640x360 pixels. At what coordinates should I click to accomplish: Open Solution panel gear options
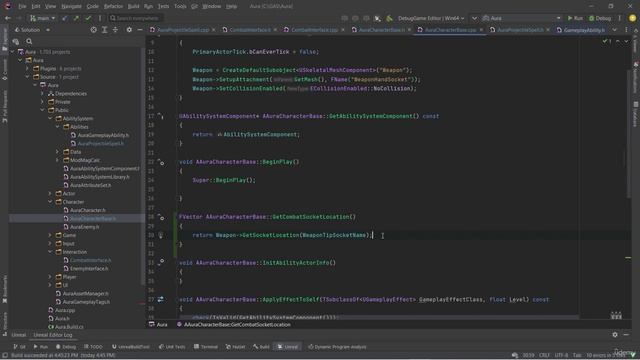point(129,30)
